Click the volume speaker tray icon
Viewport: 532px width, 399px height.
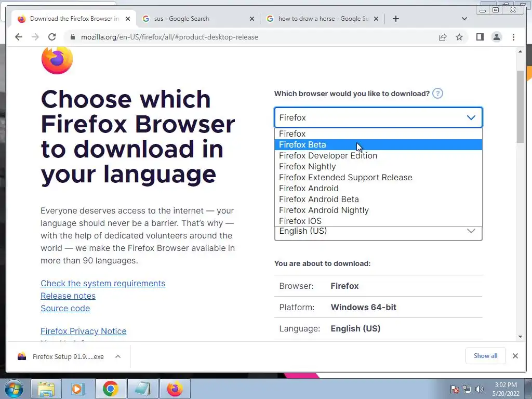click(480, 389)
